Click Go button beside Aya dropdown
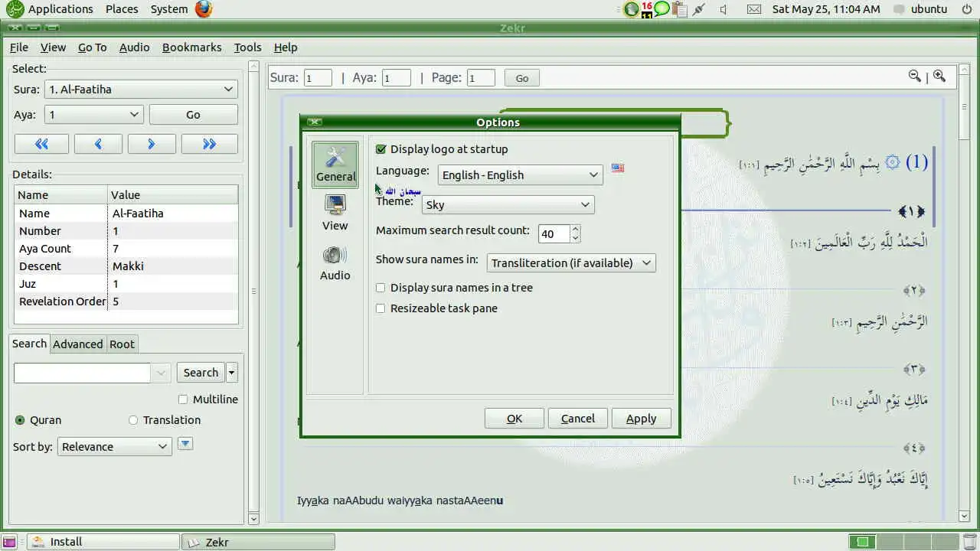This screenshot has height=551, width=980. coord(193,115)
